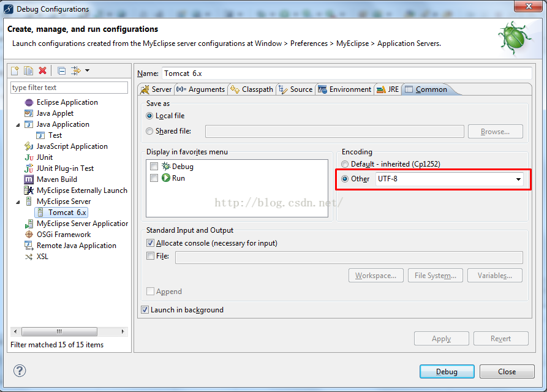Switch to the Common tab

pos(426,89)
